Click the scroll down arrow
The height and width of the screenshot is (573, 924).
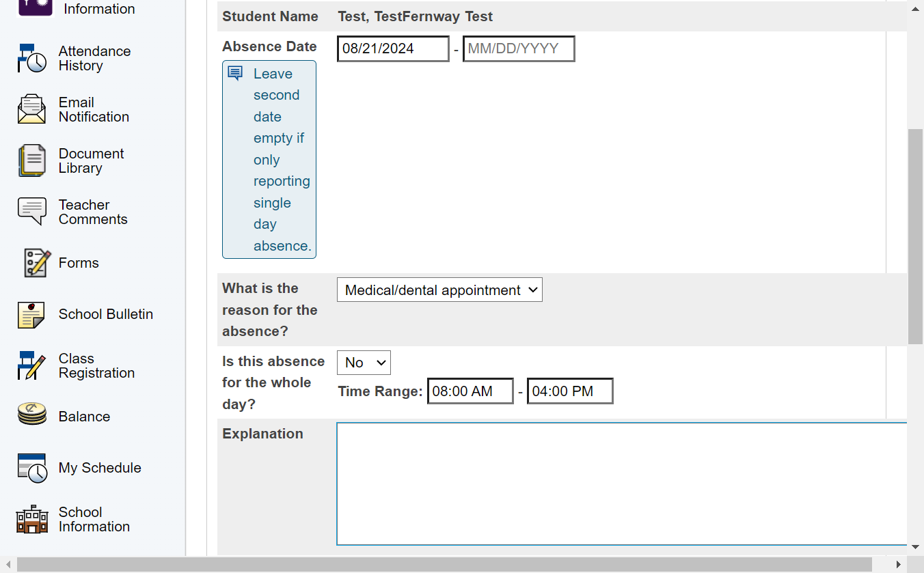(x=916, y=547)
